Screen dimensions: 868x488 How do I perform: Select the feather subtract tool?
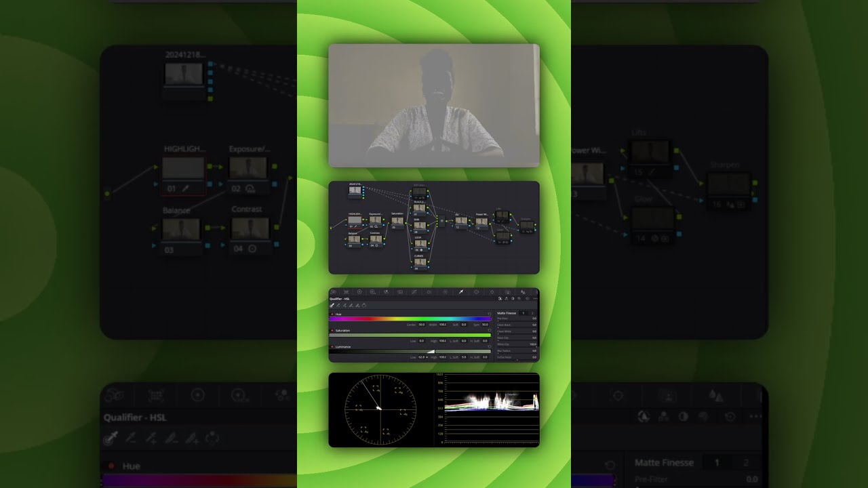coord(351,305)
